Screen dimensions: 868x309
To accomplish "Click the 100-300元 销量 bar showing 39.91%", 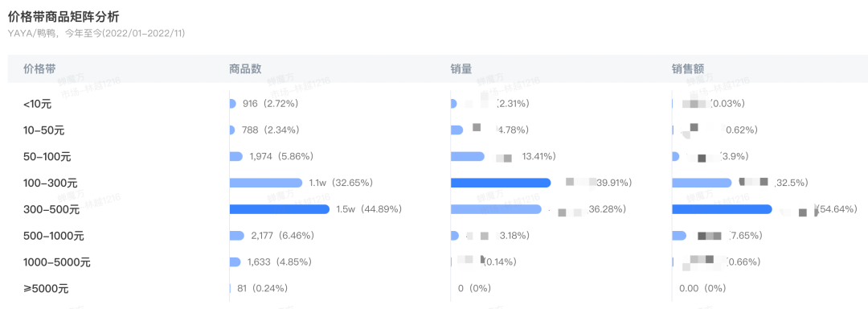I will coord(501,183).
